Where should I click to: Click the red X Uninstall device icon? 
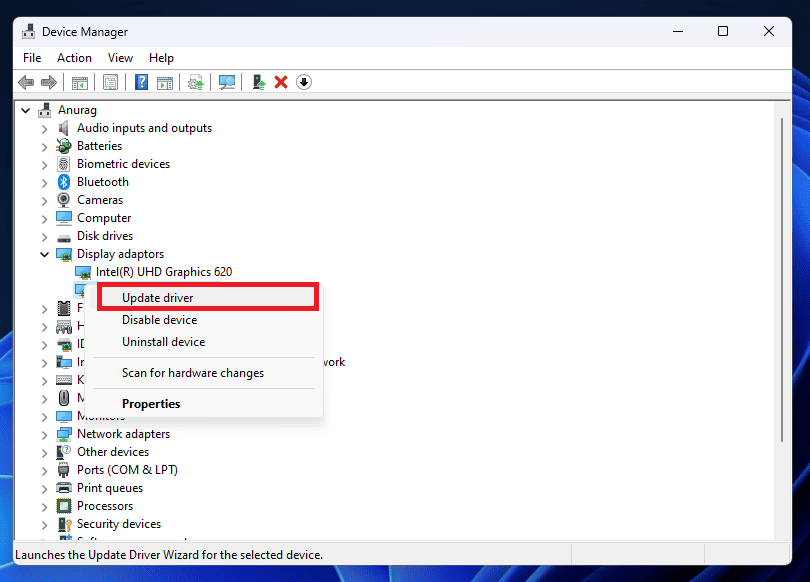pyautogui.click(x=281, y=82)
